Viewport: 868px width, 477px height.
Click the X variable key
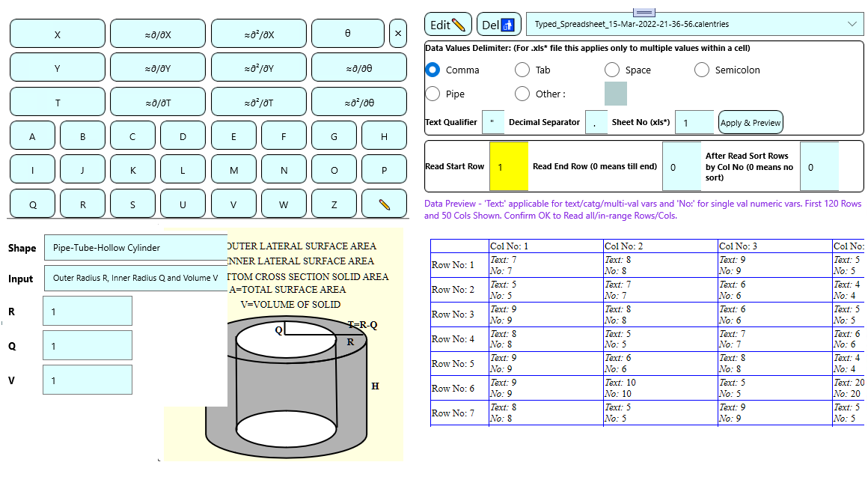click(x=58, y=34)
